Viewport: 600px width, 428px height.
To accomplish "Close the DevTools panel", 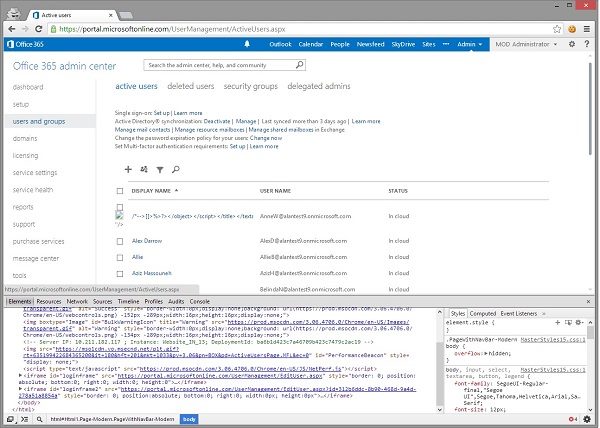I will point(588,301).
